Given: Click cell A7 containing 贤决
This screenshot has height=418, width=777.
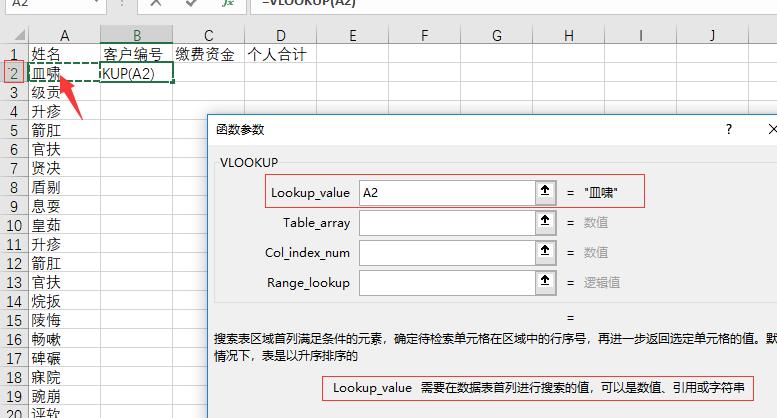Looking at the screenshot, I should 64,168.
